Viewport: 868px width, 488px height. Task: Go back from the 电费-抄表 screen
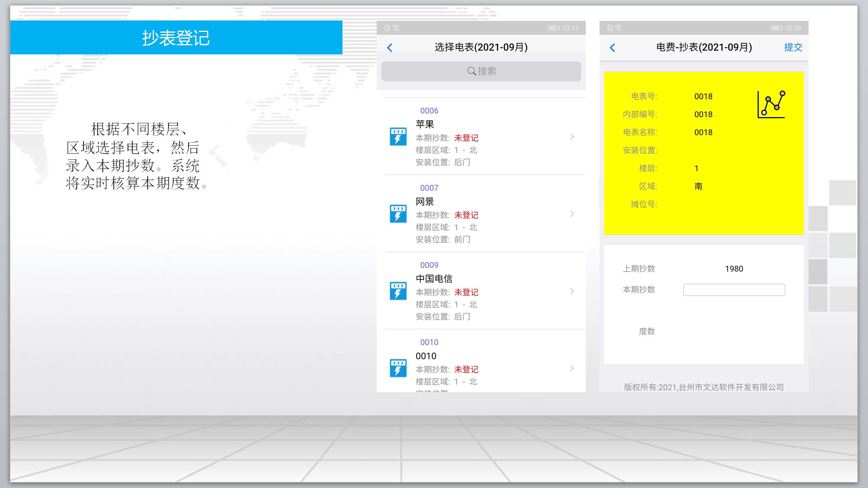tap(613, 48)
